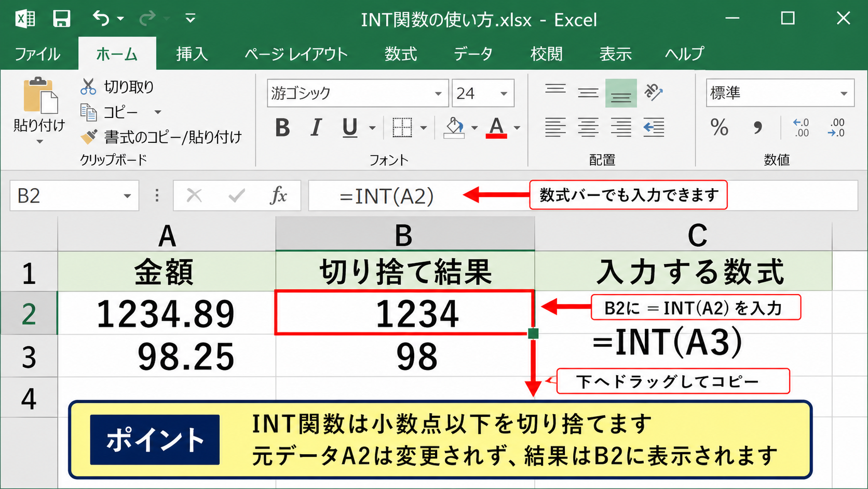Click the decrease decimal icon

point(836,127)
